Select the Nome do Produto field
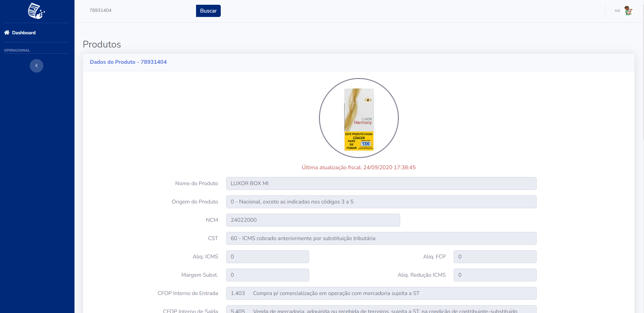 coord(381,183)
